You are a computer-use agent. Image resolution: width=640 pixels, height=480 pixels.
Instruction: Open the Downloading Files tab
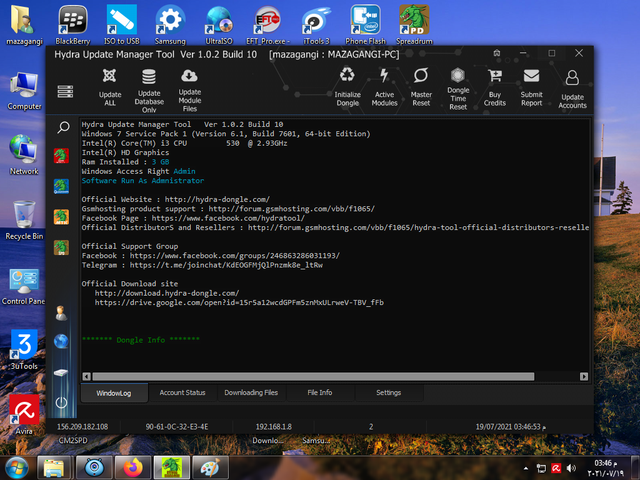251,393
